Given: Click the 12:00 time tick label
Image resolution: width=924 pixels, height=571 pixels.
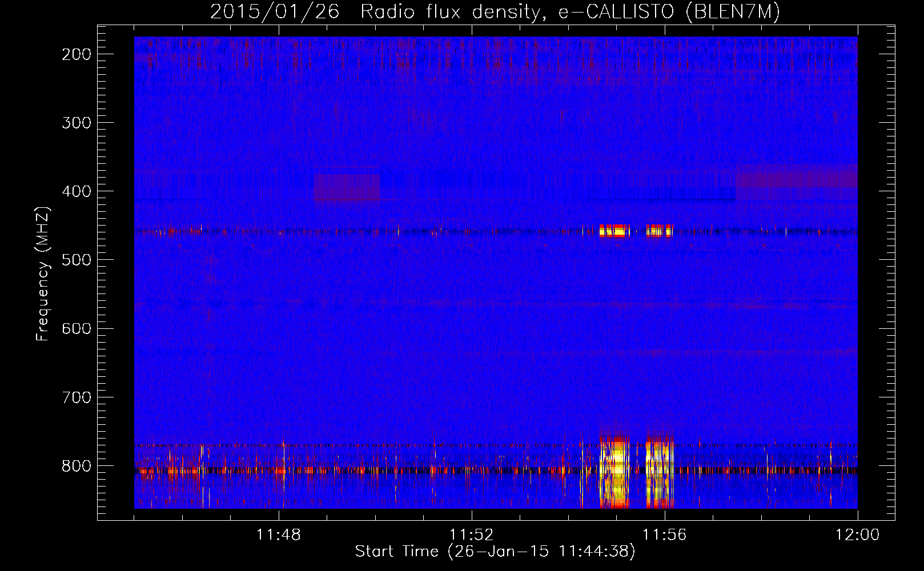Looking at the screenshot, I should pyautogui.click(x=857, y=535).
